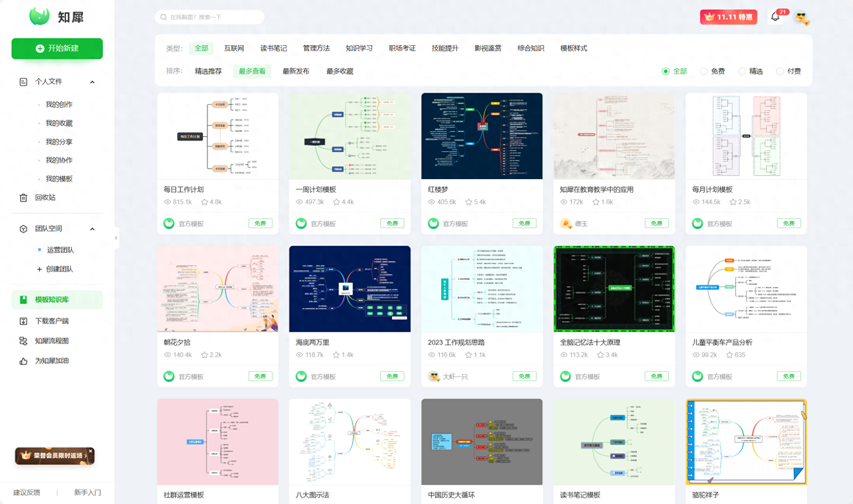Click the star icon on 朝花夕拾 card
Screen dimensions: 853x504
[205, 355]
